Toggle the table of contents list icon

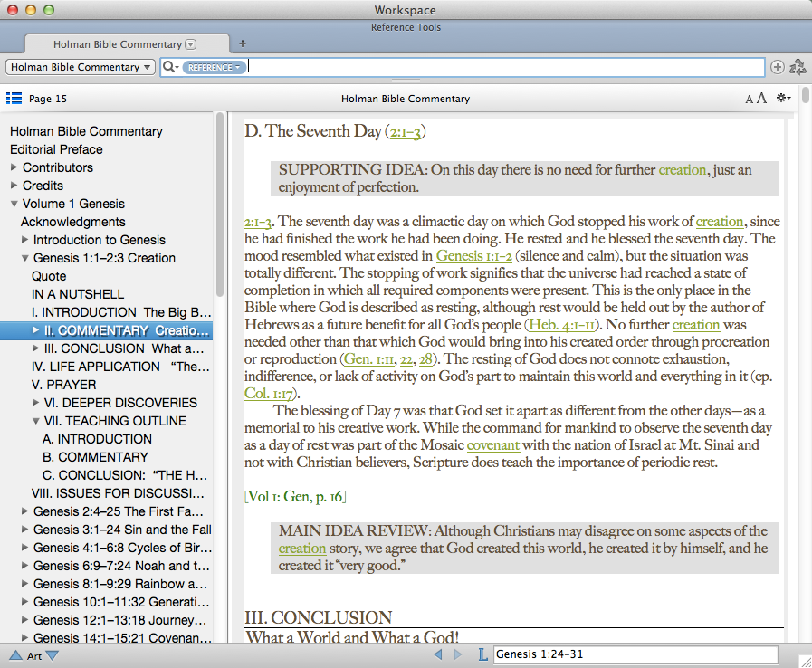click(14, 99)
